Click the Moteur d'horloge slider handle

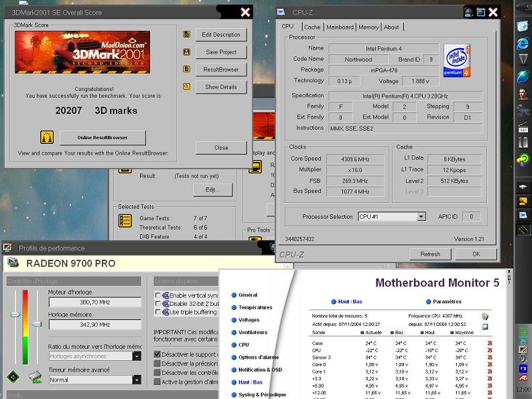15,315
